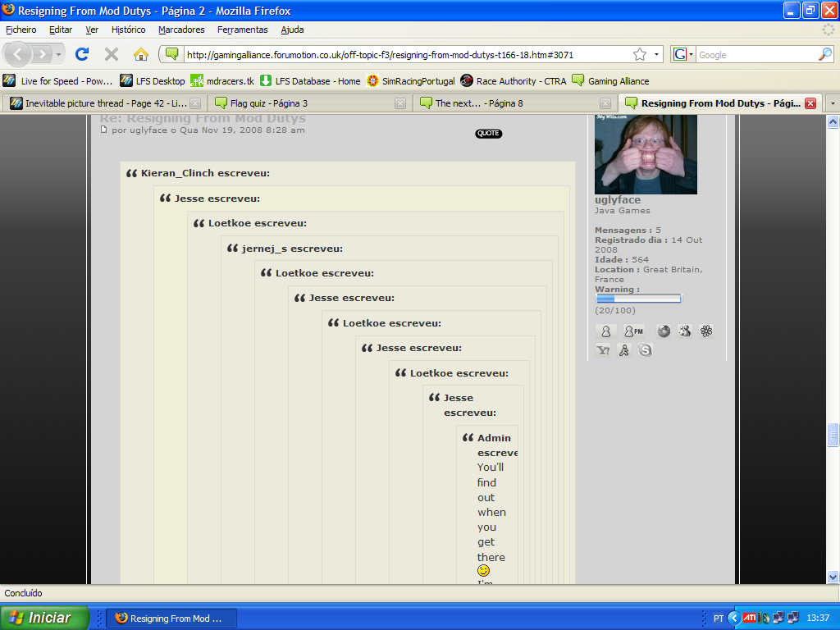Image resolution: width=840 pixels, height=630 pixels.
Task: Open the 'LFS Desktop' bookmark
Action: pyautogui.click(x=153, y=81)
